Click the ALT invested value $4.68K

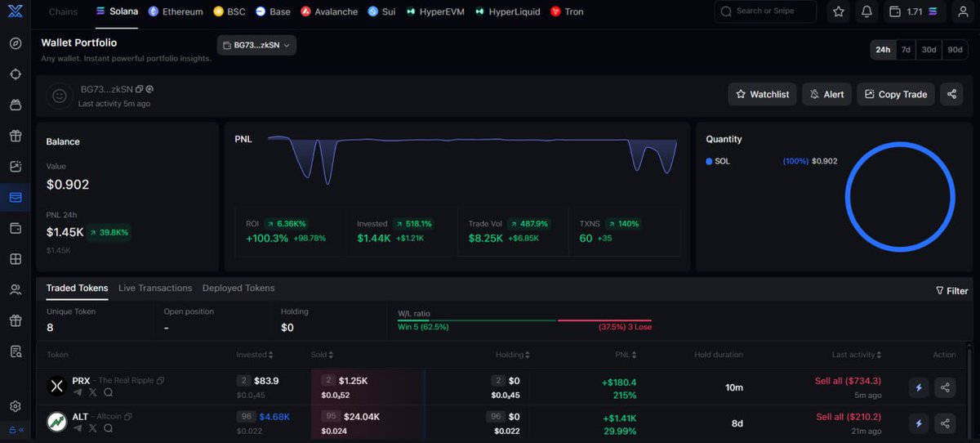coord(274,417)
